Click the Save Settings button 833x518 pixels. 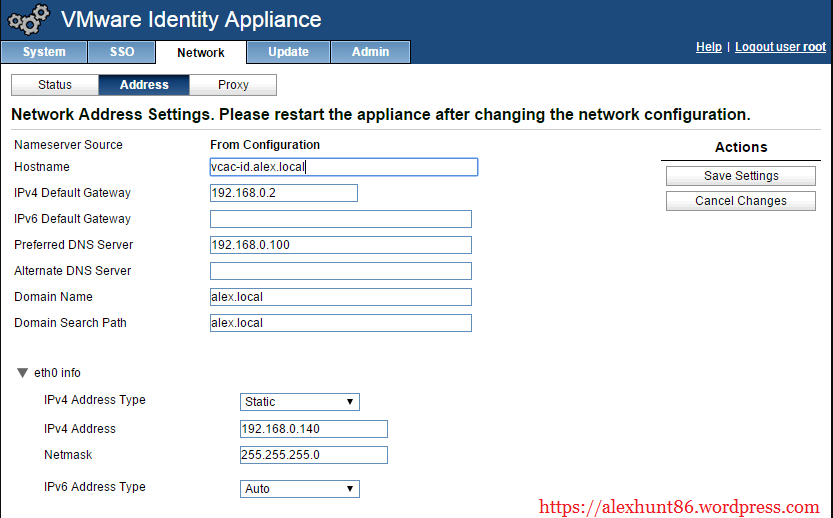[x=741, y=176]
